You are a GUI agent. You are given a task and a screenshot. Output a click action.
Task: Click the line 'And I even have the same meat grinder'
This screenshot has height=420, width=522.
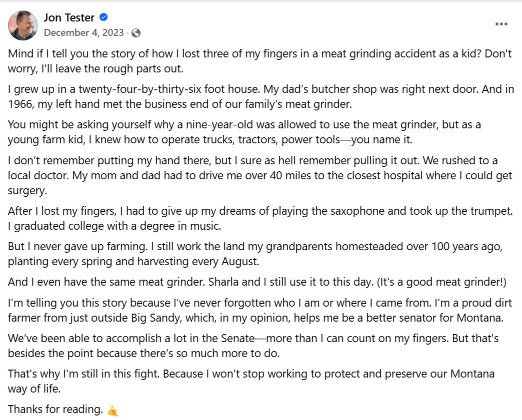[257, 282]
